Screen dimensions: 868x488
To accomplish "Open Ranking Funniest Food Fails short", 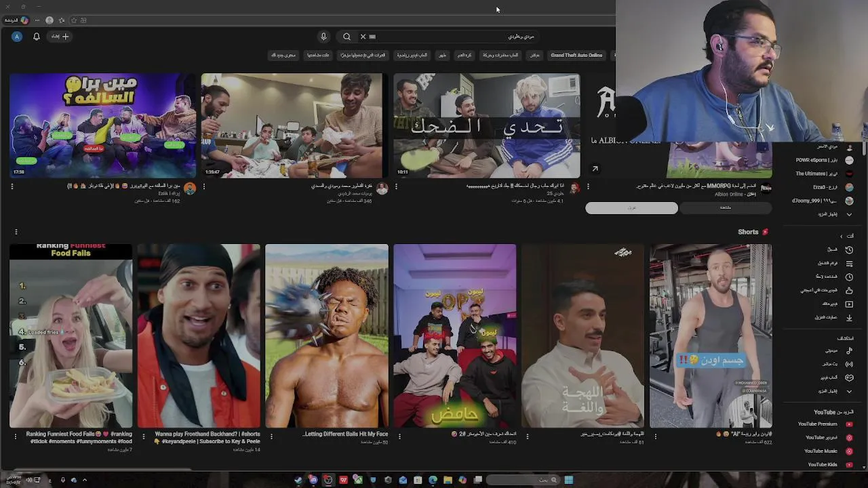I will [71, 335].
